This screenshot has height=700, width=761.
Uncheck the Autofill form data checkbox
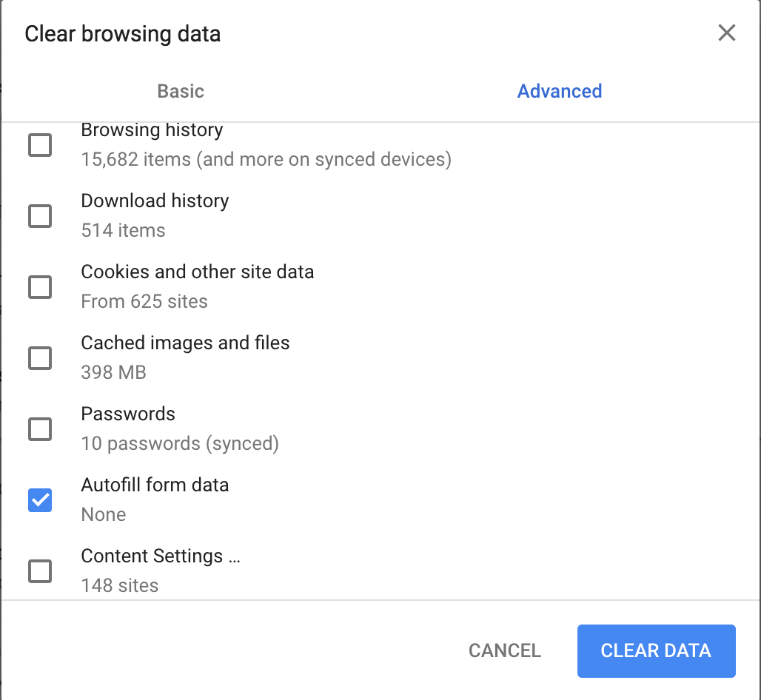point(40,500)
